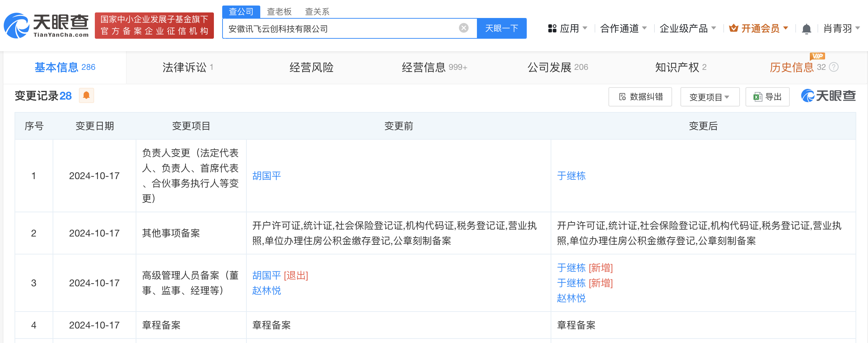Select the 查公司 search tab
Screen dimensions: 868x343
pos(241,11)
